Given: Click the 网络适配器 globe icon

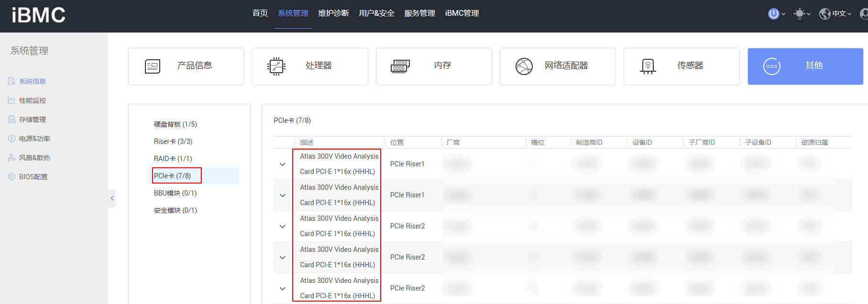Looking at the screenshot, I should (524, 66).
